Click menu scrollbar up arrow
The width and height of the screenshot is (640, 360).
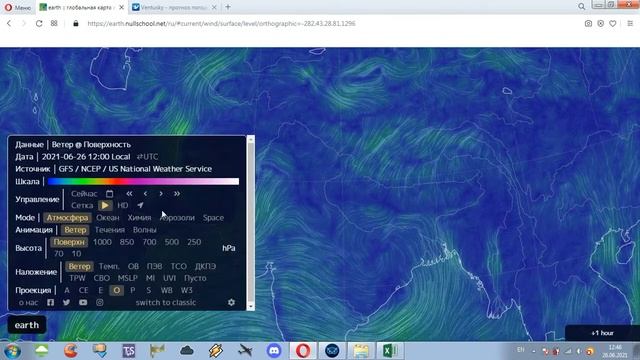pos(251,140)
